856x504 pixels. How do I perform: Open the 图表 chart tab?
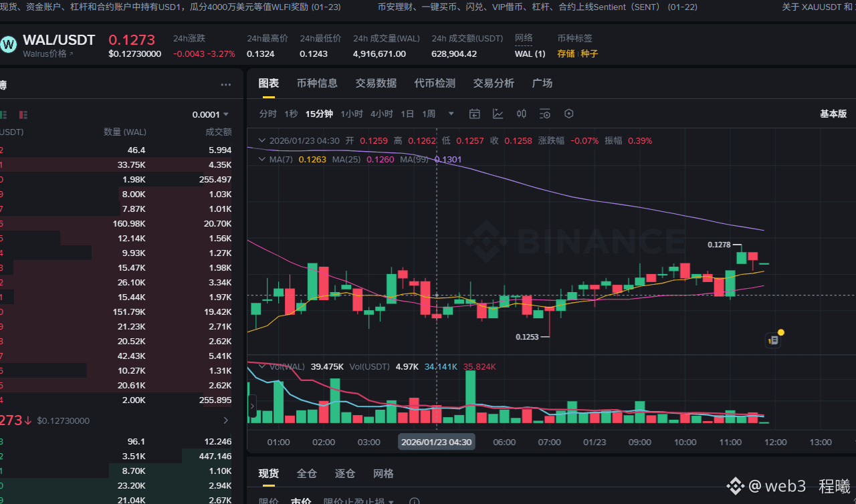[269, 83]
